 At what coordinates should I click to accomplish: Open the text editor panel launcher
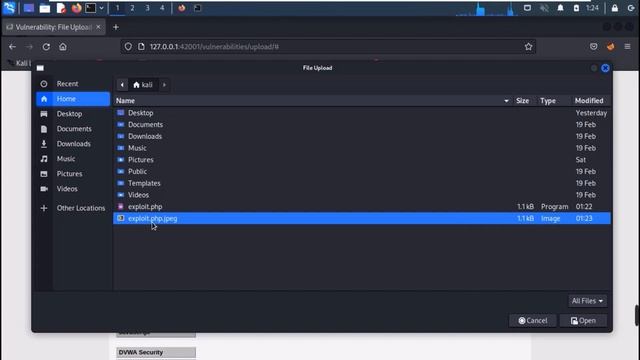pyautogui.click(x=61, y=8)
